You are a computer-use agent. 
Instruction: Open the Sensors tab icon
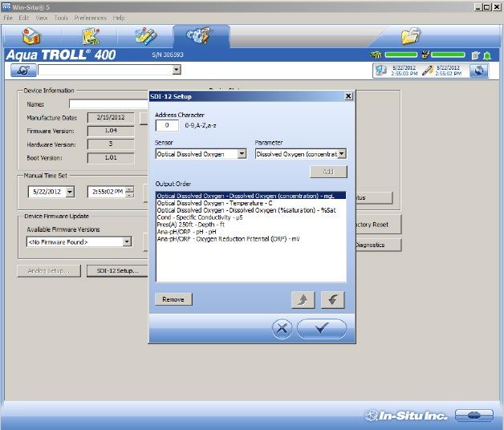145,35
